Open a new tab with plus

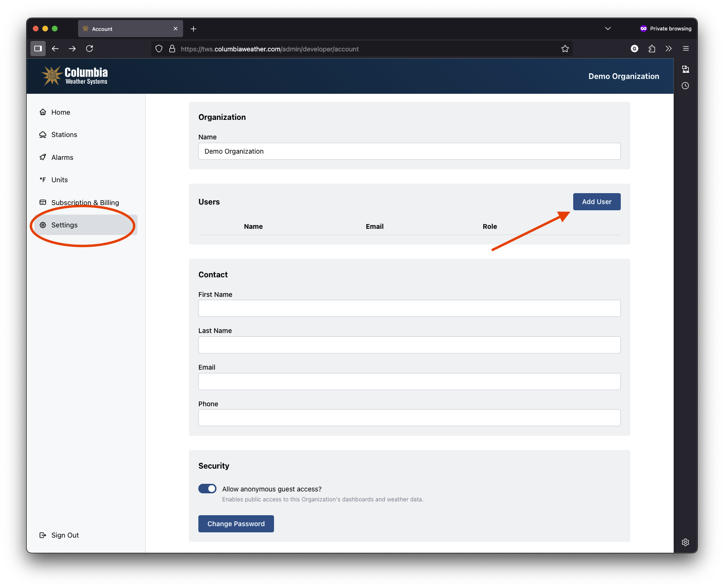click(x=194, y=29)
